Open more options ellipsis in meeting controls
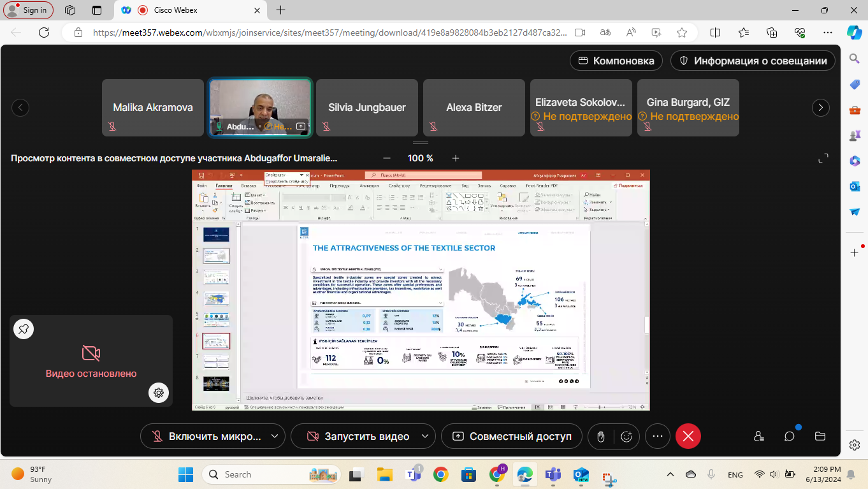This screenshot has height=489, width=868. (x=658, y=436)
